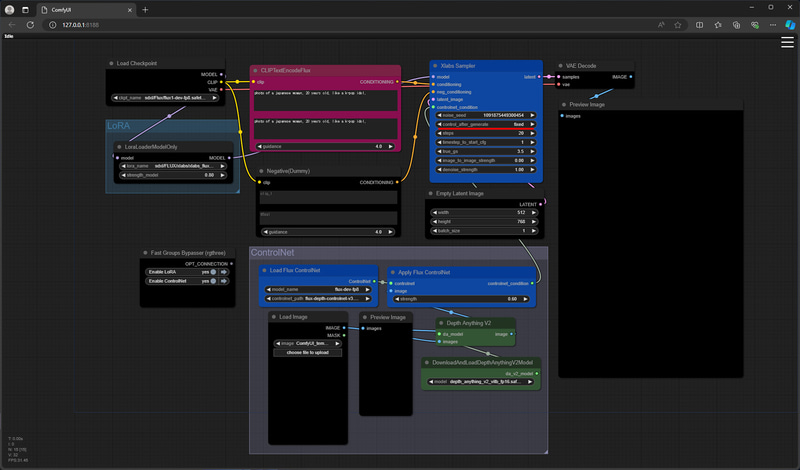Adjust the ControlNet strength slider at 0.60
The width and height of the screenshot is (800, 470).
(461, 299)
